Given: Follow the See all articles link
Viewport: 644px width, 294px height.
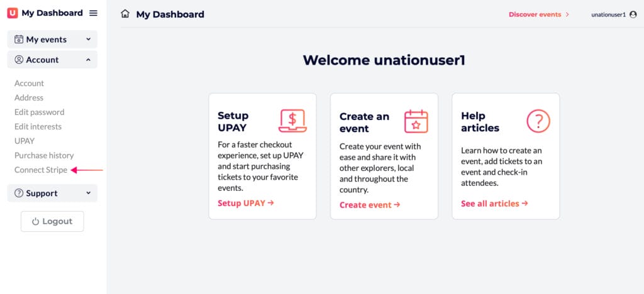Looking at the screenshot, I should (494, 204).
